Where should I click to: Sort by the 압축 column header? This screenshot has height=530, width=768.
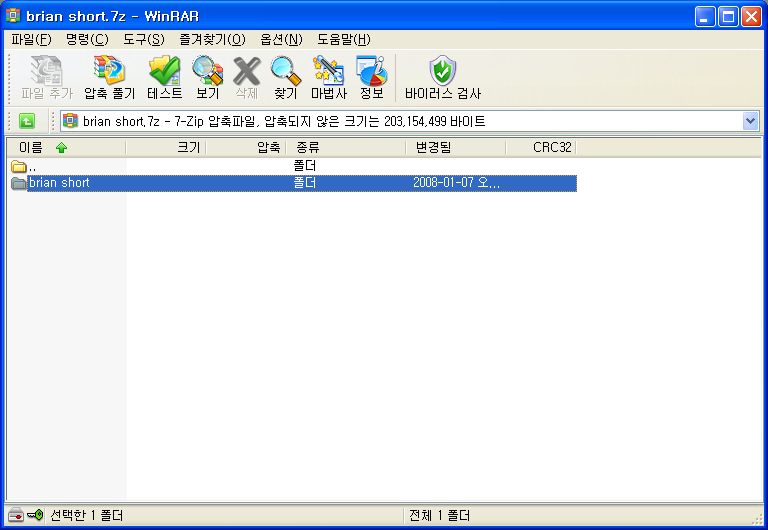245,147
